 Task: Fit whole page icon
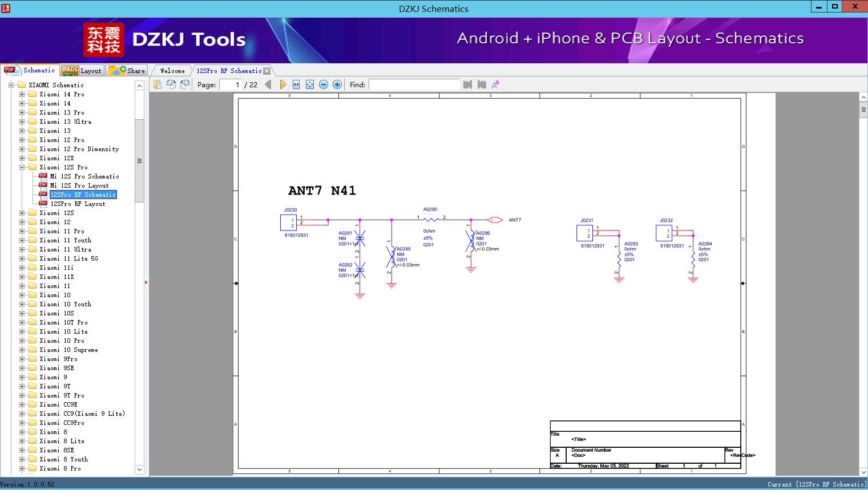click(310, 84)
